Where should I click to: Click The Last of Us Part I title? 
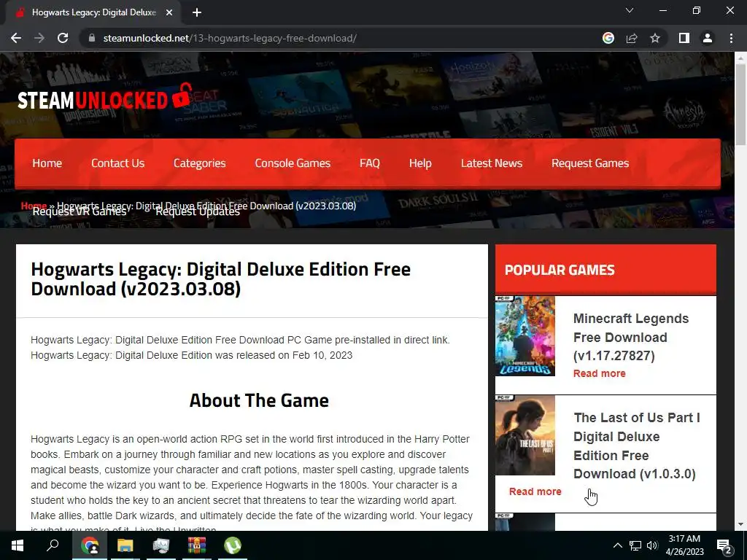[x=636, y=446]
